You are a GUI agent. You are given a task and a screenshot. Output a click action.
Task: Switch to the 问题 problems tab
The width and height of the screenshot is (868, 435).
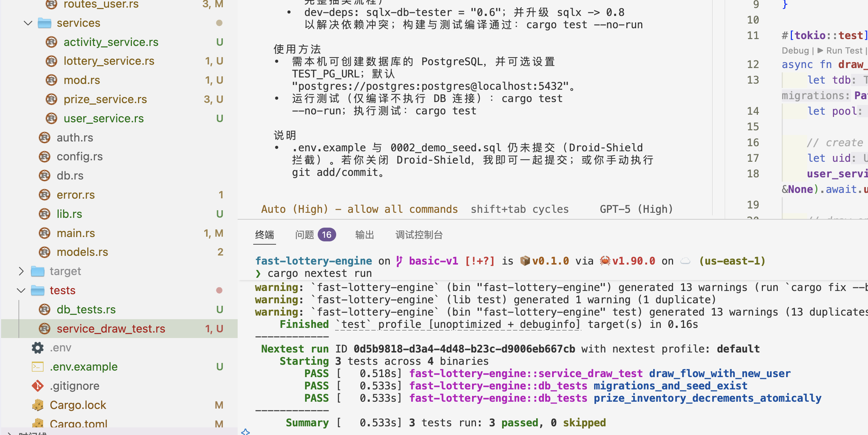point(304,235)
